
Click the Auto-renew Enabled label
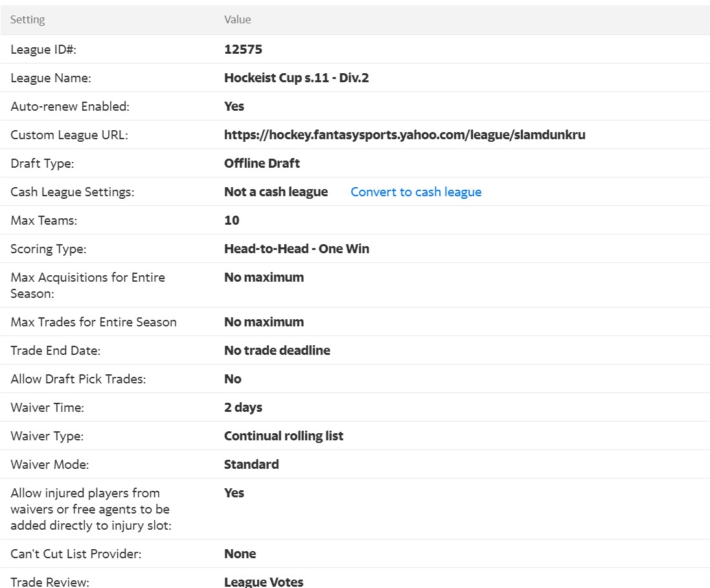click(70, 106)
